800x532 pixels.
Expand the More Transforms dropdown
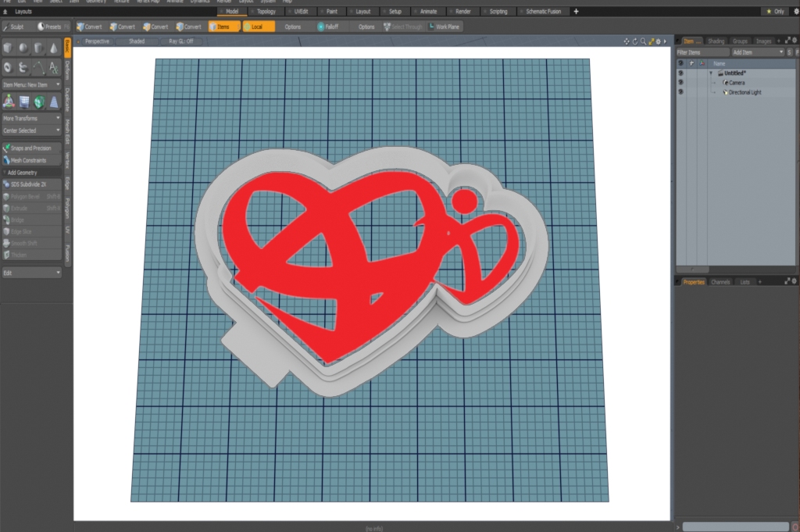(31, 118)
